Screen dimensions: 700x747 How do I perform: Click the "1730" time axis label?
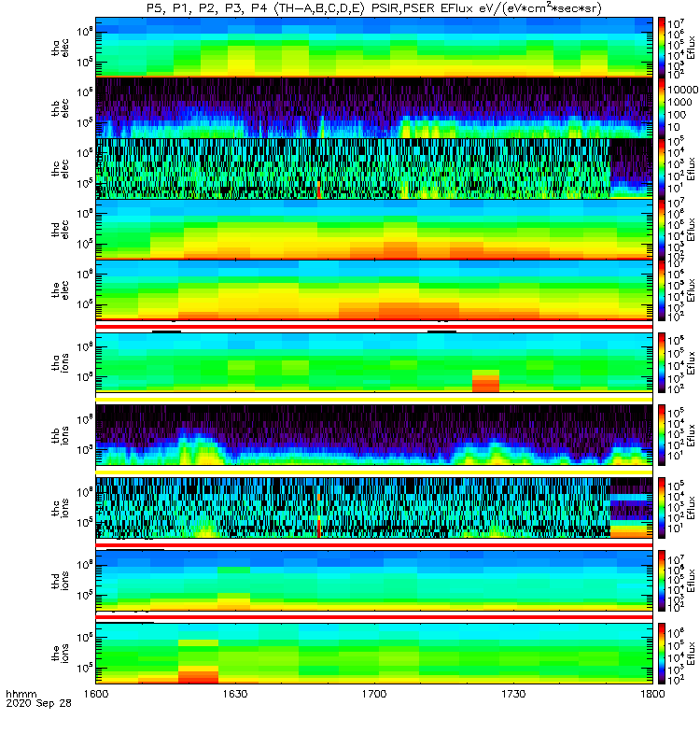point(513,694)
